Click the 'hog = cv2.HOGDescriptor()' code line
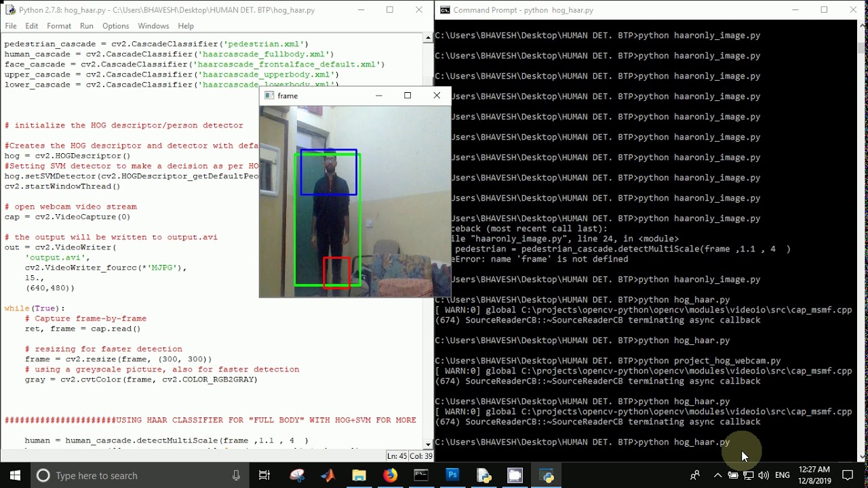The image size is (868, 488). pyautogui.click(x=67, y=156)
